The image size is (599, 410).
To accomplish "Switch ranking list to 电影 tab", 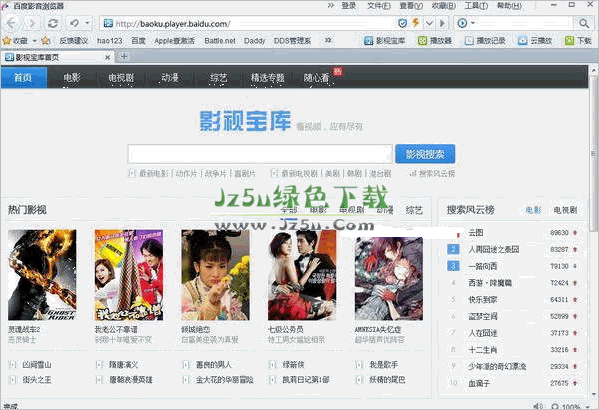I will [x=533, y=210].
